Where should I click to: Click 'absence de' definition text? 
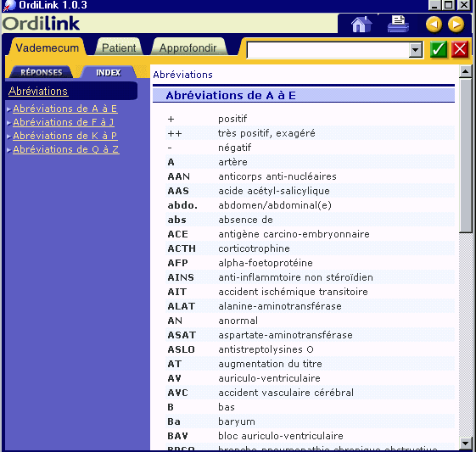(245, 220)
